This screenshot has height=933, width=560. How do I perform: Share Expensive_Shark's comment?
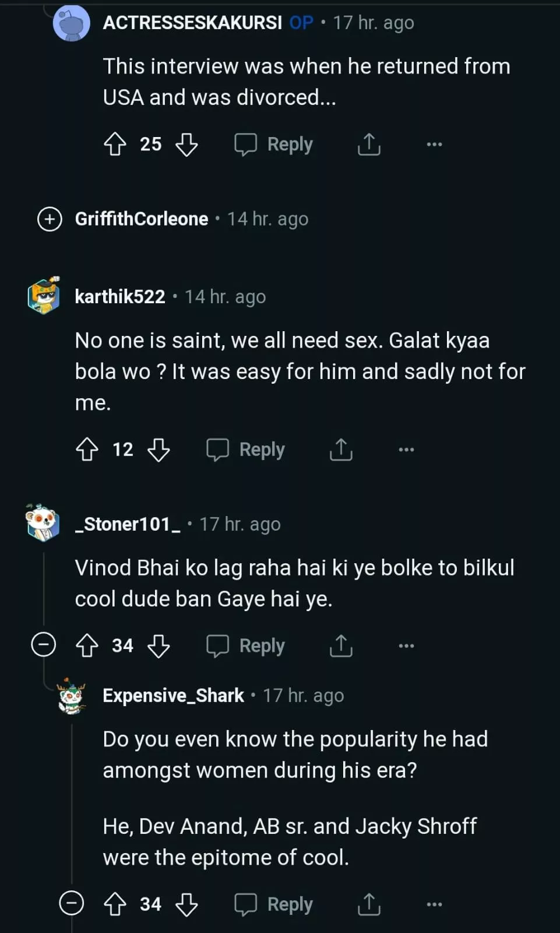[x=369, y=904]
